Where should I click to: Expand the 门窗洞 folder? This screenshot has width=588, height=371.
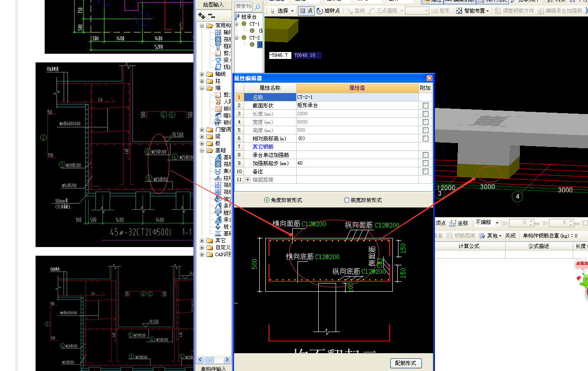coord(202,130)
